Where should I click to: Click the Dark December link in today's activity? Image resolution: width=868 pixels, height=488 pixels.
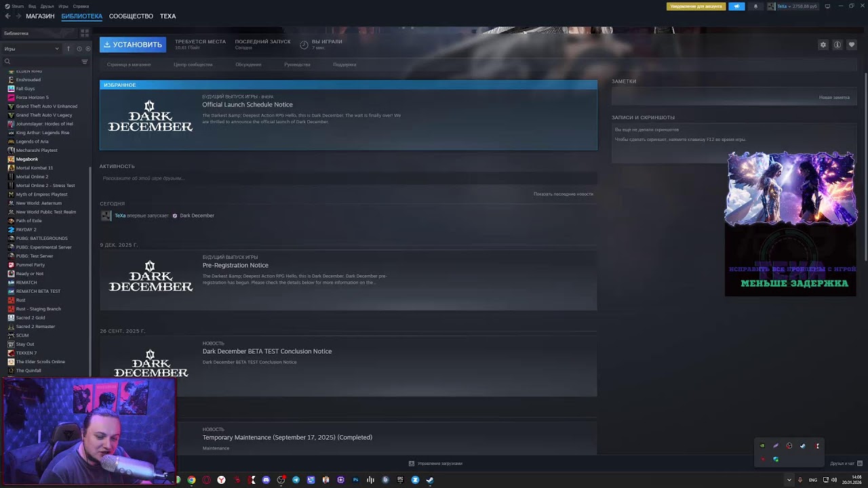point(197,216)
